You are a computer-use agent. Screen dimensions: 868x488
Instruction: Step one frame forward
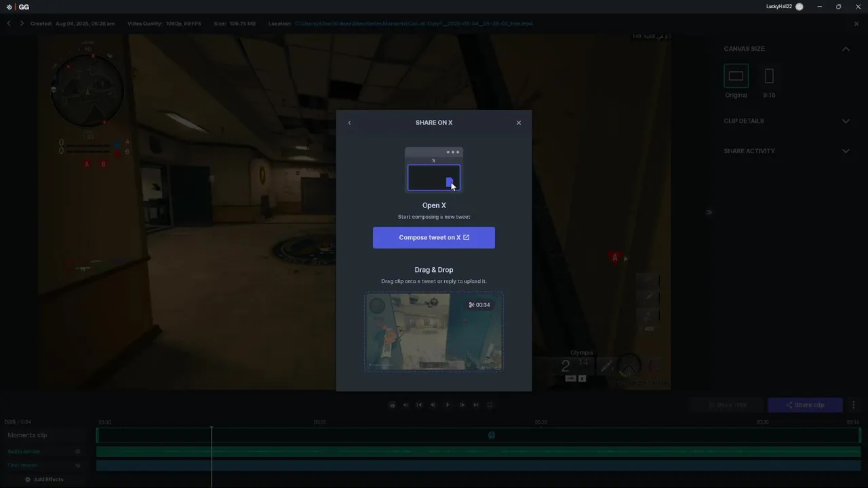point(462,405)
